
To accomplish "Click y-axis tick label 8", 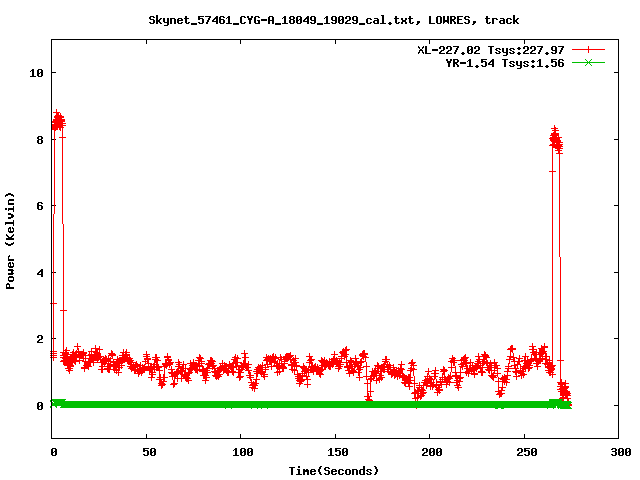I will 40,140.
